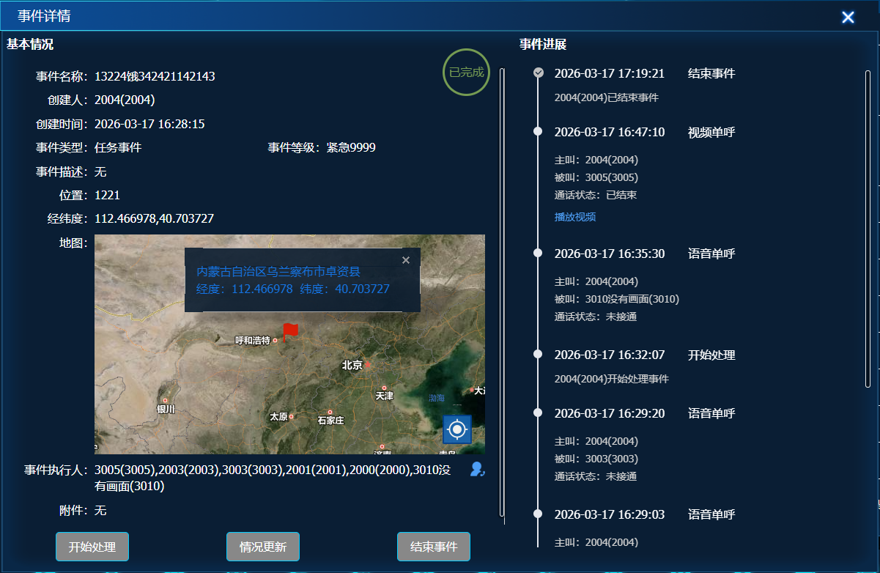Click the event level 紧急9999
Screen dimensions: 880x573
click(351, 148)
